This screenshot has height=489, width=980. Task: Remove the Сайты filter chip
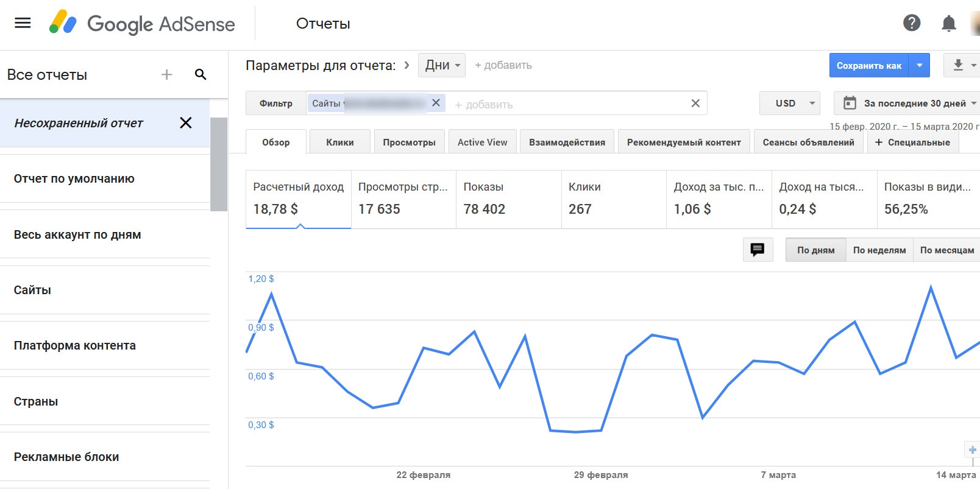pyautogui.click(x=436, y=103)
